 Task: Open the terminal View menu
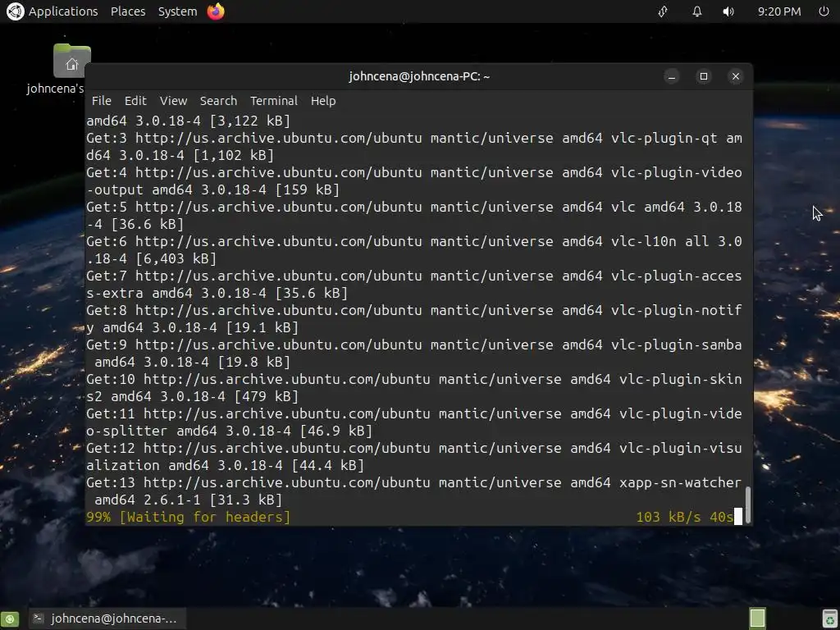[174, 101]
